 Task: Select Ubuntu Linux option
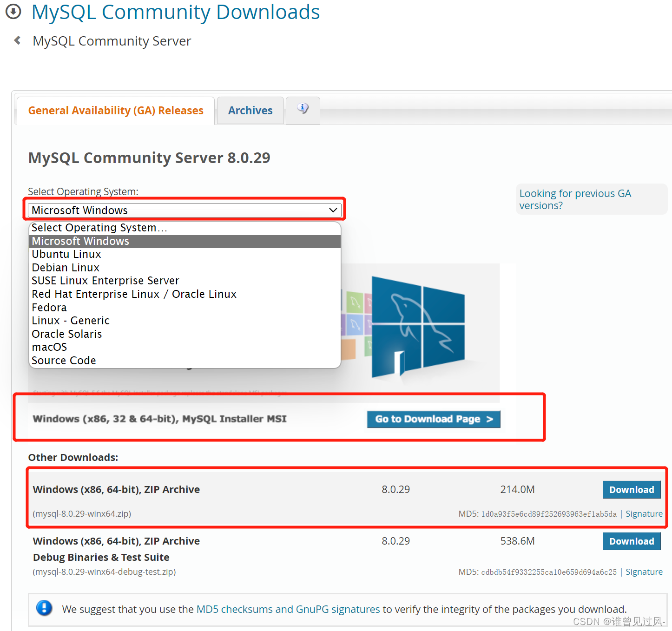[x=184, y=254]
